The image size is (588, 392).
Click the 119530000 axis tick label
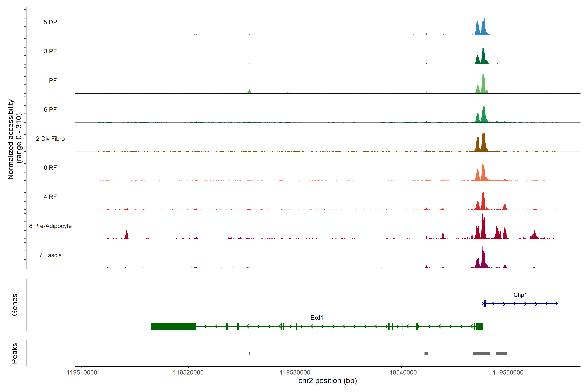(x=295, y=373)
